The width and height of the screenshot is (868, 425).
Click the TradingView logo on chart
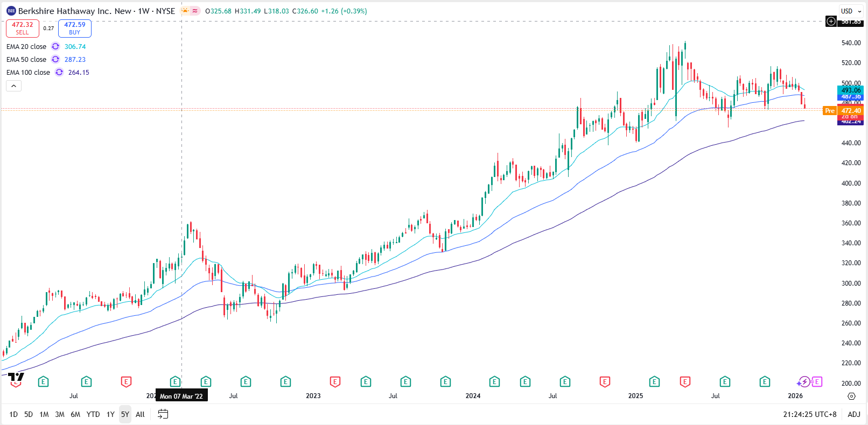coord(16,377)
